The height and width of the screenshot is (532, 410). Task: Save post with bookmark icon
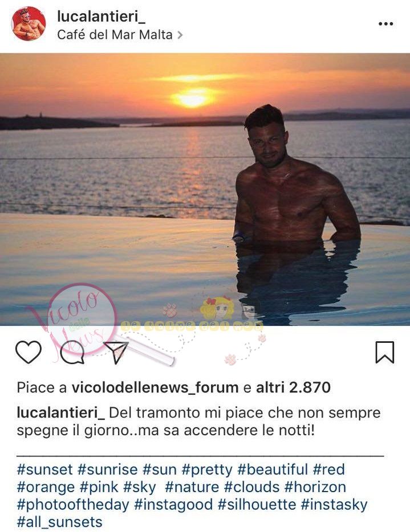click(385, 353)
